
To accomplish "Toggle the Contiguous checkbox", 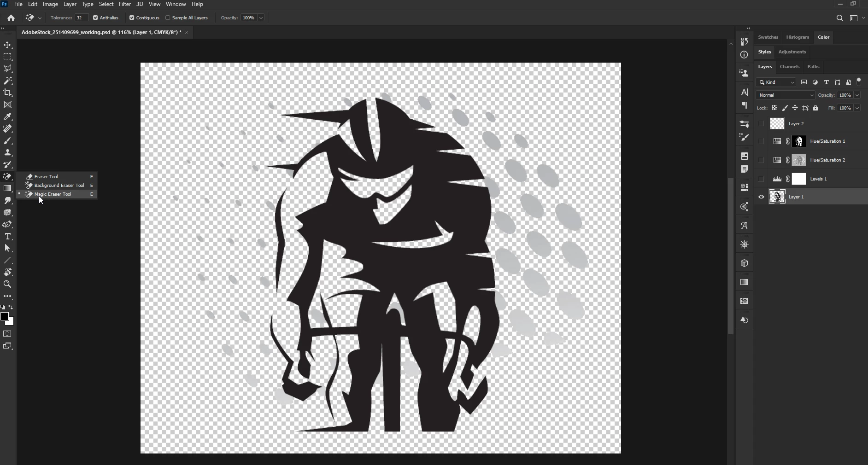I will click(x=132, y=18).
